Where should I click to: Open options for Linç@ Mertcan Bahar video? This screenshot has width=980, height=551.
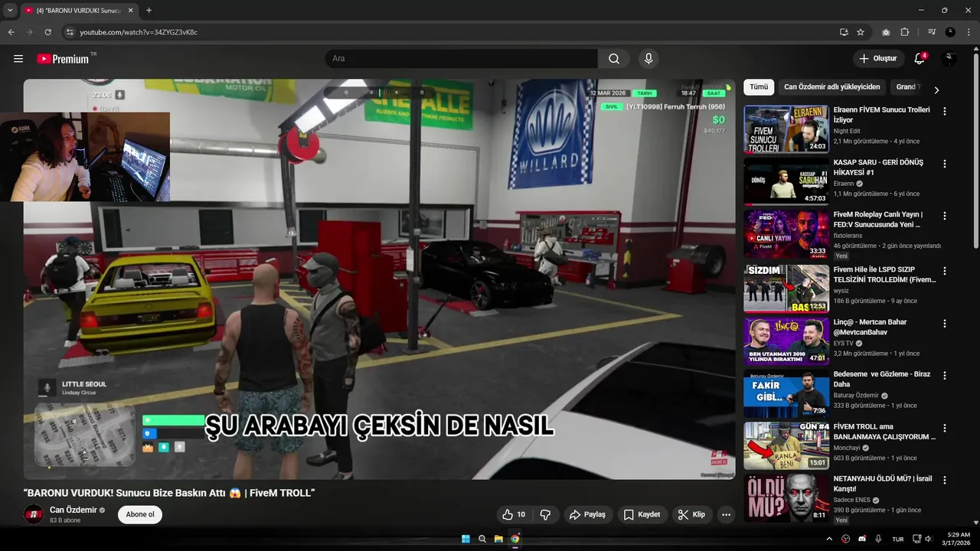point(944,323)
